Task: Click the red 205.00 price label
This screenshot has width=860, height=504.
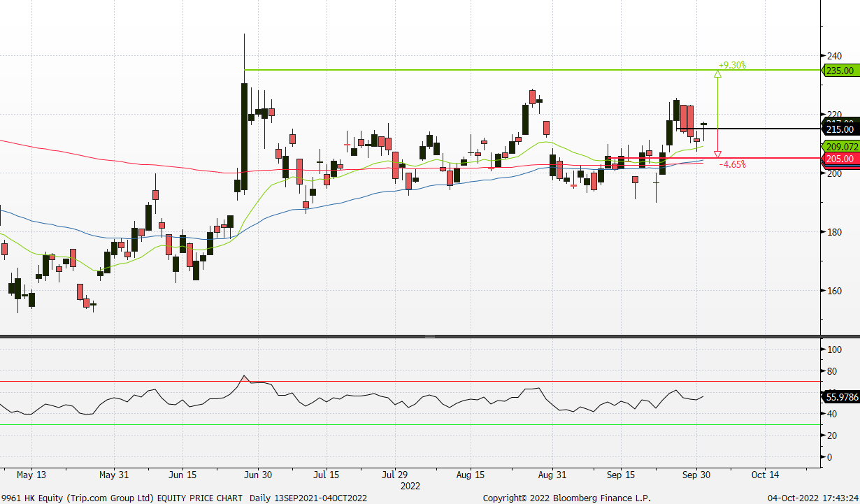Action: pyautogui.click(x=840, y=159)
